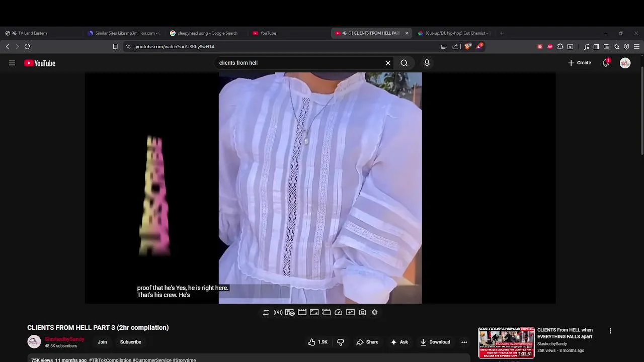The height and width of the screenshot is (362, 644).
Task: Clear the search text with the X
Action: (x=388, y=63)
